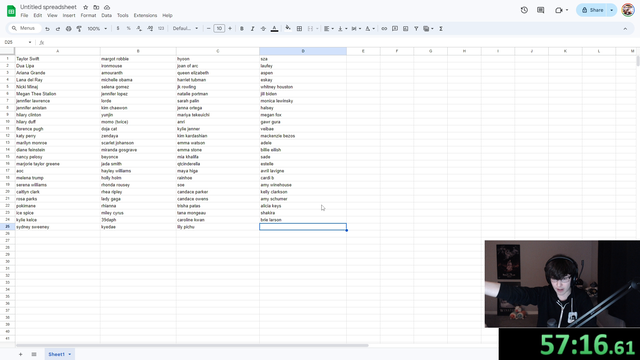Screen dimensions: 640x360
Task: Open the File menu
Action: click(x=24, y=16)
